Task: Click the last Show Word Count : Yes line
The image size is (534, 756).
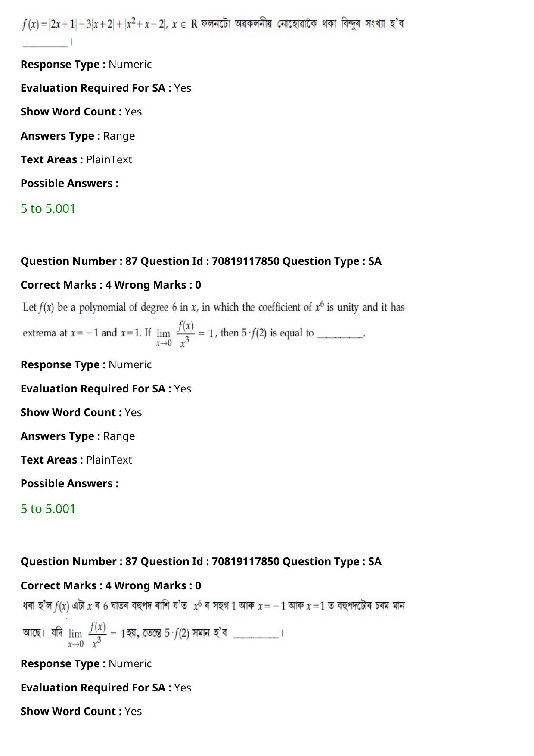Action: coord(81,711)
